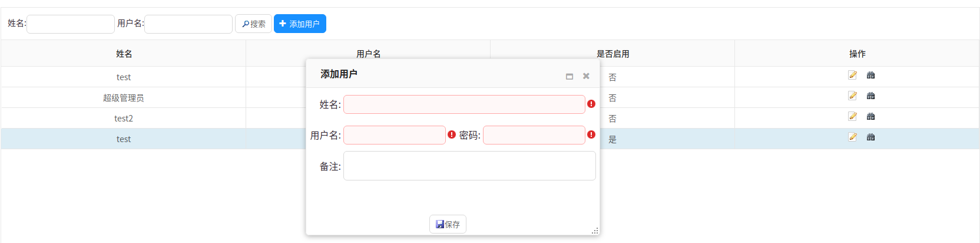
Task: Click the blue 添加用户 button
Action: click(300, 24)
